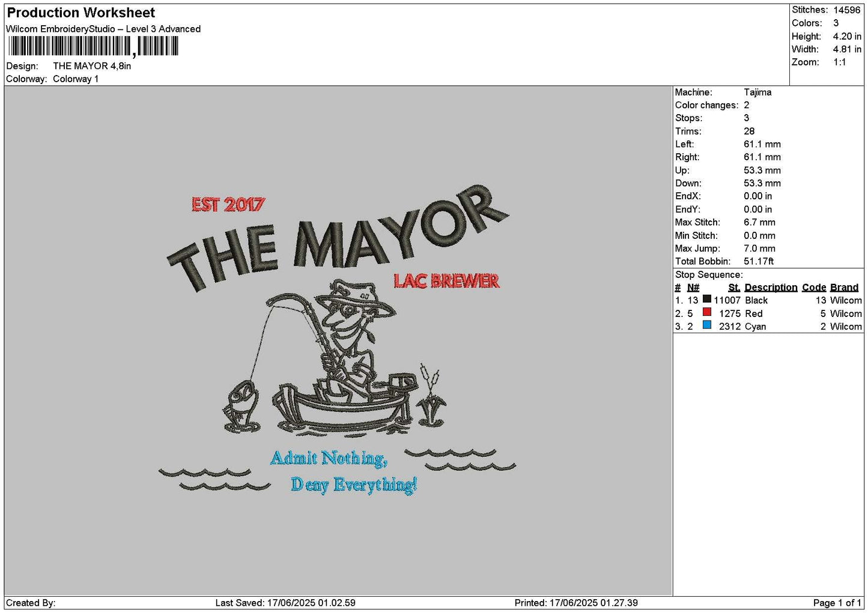Click the 'Code' column header

click(814, 288)
